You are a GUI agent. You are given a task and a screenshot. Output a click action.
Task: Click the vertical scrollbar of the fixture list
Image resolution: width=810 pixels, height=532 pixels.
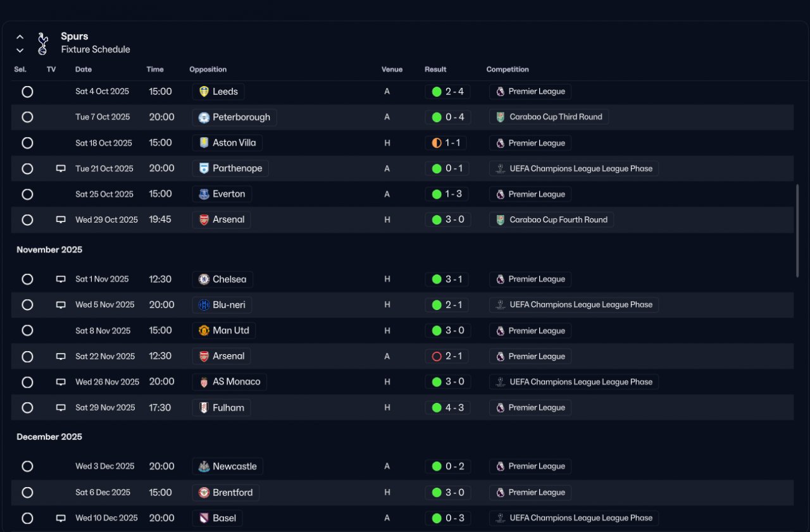click(x=797, y=232)
